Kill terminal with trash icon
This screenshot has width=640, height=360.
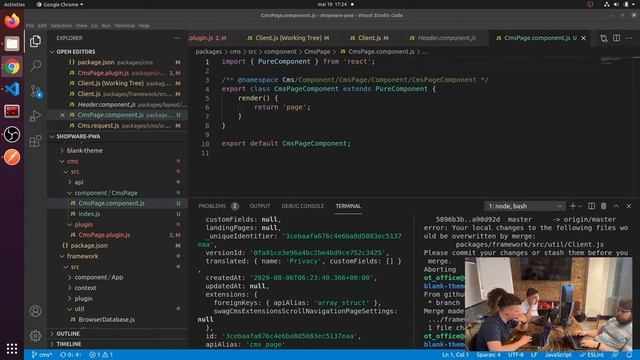603,206
